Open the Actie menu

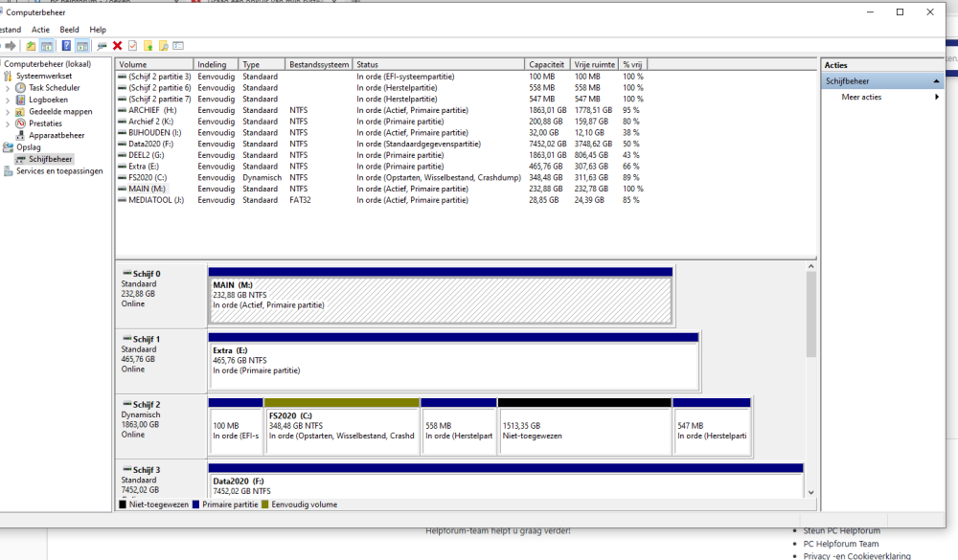[x=40, y=30]
